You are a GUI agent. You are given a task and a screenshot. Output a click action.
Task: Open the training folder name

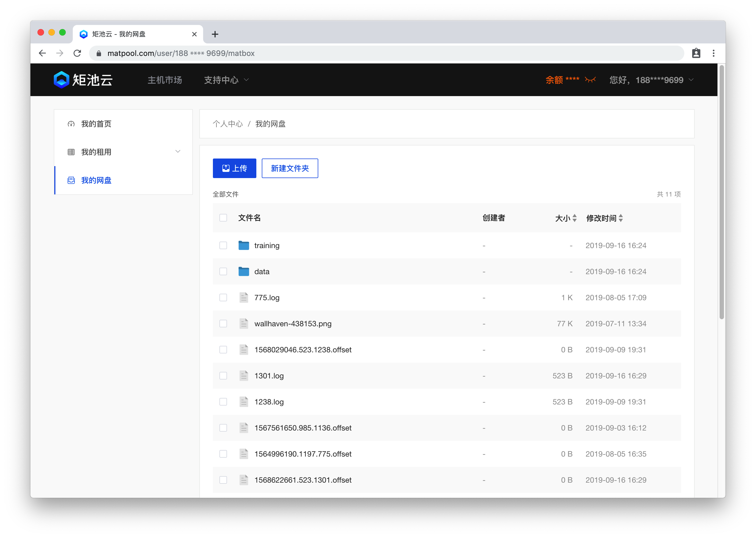pyautogui.click(x=267, y=245)
